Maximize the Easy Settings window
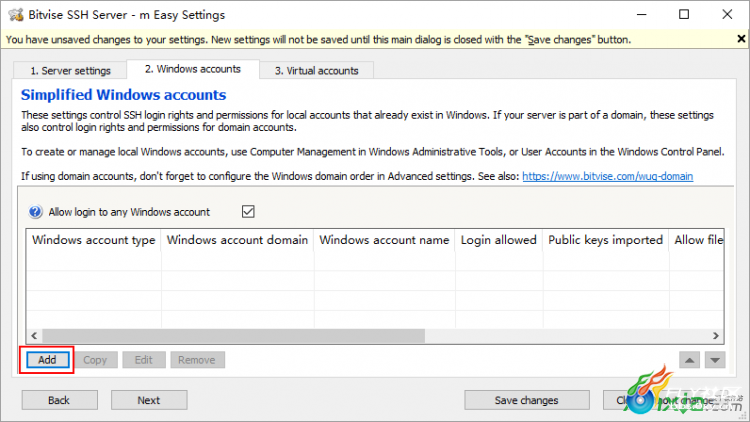The height and width of the screenshot is (422, 750). click(684, 14)
